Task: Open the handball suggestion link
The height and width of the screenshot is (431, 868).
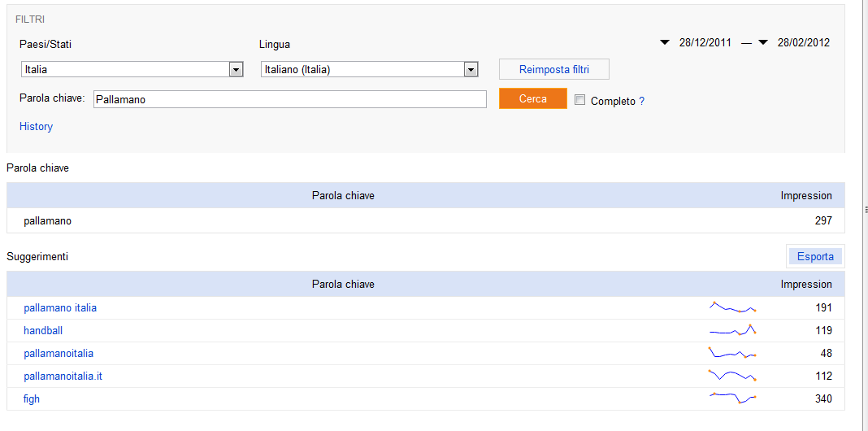Action: coord(43,331)
